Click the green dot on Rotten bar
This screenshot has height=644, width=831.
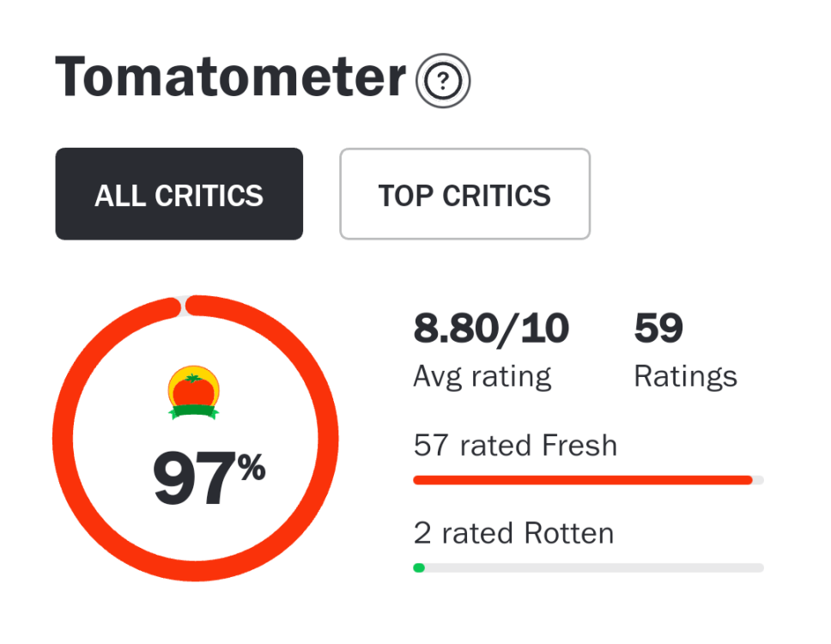click(x=419, y=568)
